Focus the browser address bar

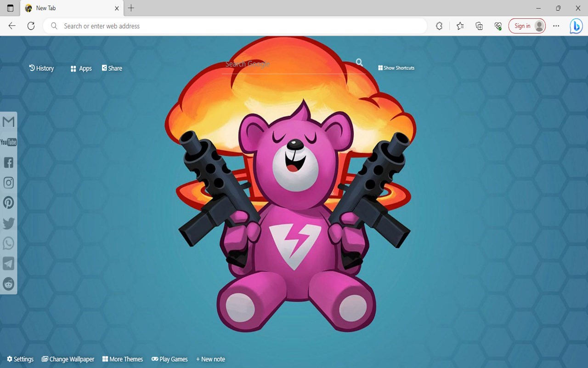(x=235, y=26)
